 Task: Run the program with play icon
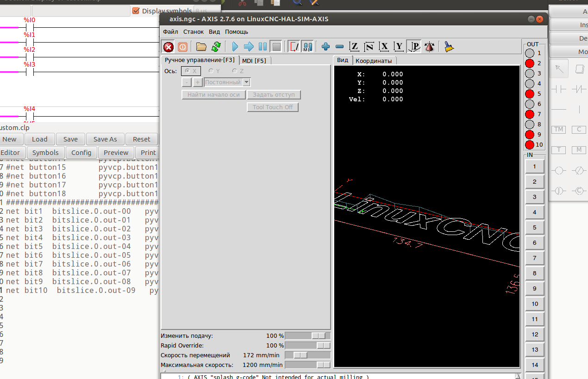pyautogui.click(x=235, y=47)
